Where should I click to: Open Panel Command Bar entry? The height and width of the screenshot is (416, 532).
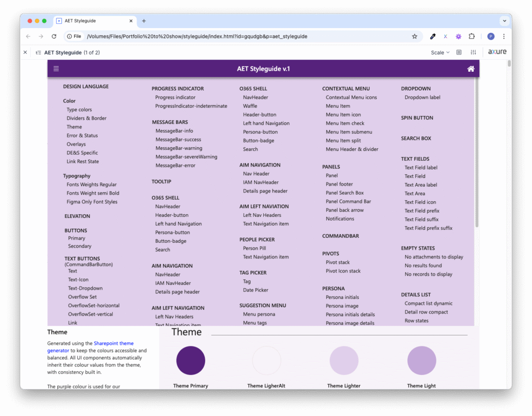pyautogui.click(x=349, y=201)
